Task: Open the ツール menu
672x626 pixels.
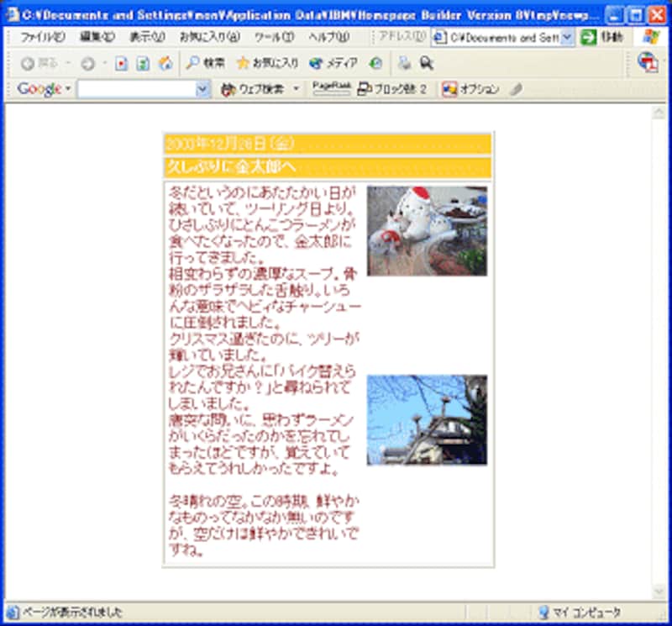Action: (x=273, y=38)
